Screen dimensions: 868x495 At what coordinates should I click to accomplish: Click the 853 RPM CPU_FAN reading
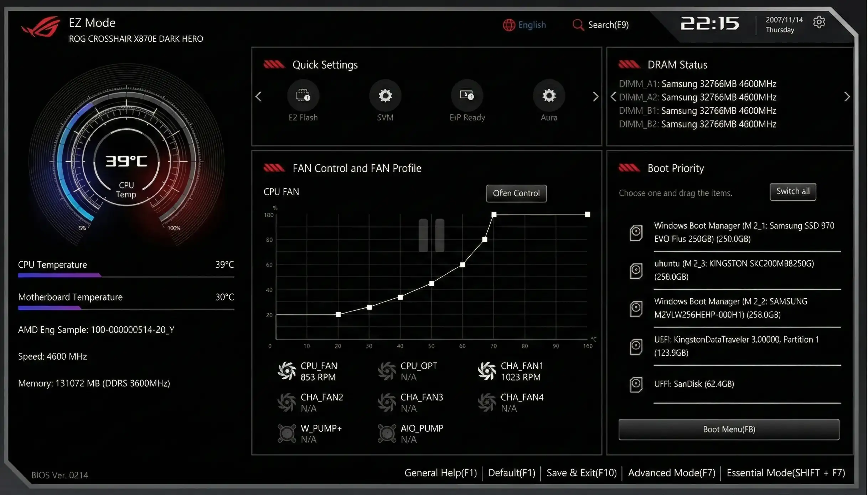[318, 377]
